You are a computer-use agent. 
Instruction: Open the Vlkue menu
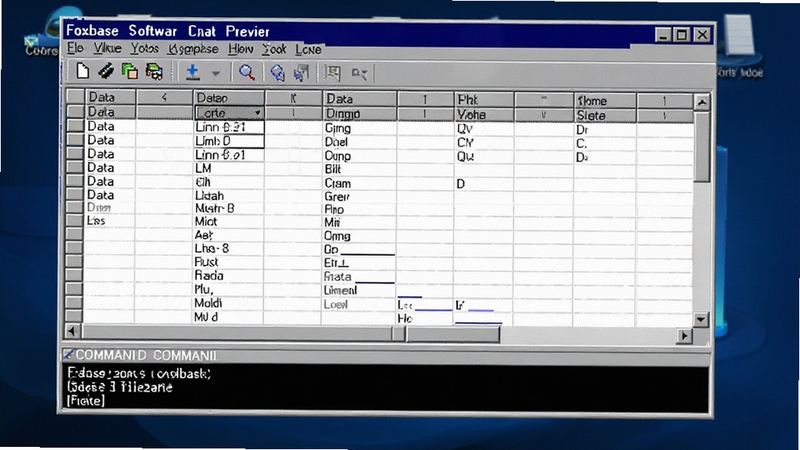tap(107, 48)
